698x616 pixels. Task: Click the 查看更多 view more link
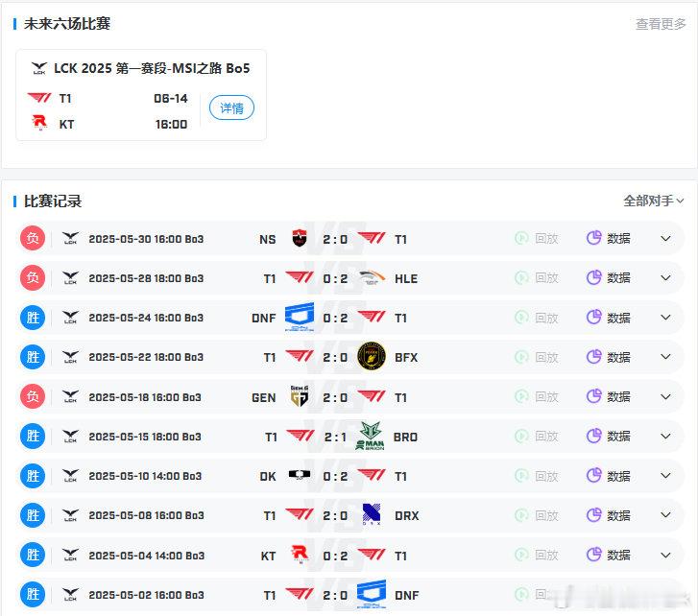click(x=661, y=24)
